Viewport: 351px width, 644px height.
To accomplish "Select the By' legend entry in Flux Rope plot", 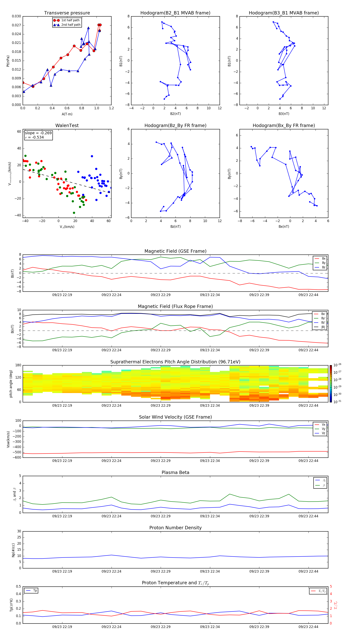I will (x=320, y=318).
